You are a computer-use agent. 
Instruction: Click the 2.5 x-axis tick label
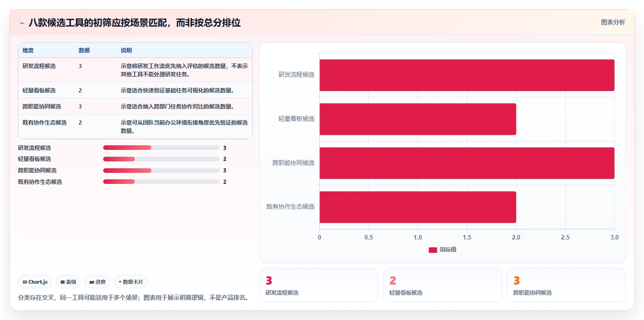point(565,238)
